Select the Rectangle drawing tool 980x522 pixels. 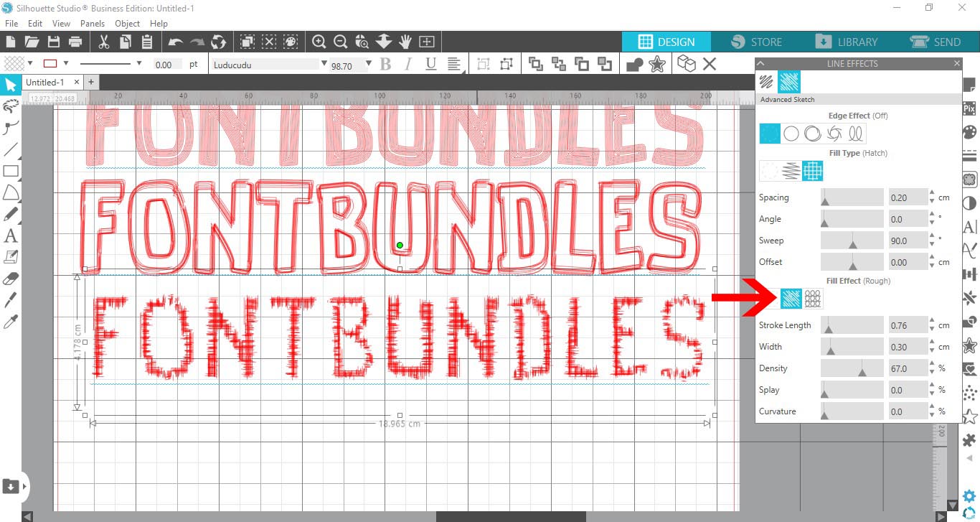point(10,171)
